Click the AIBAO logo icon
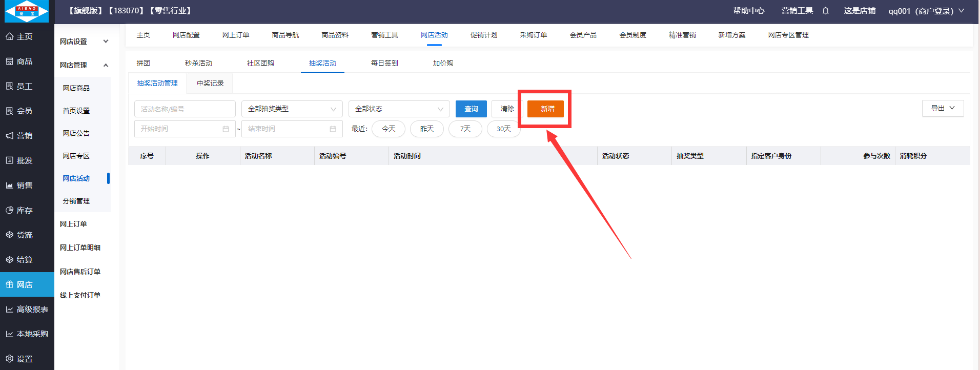980x370 pixels. [x=27, y=11]
